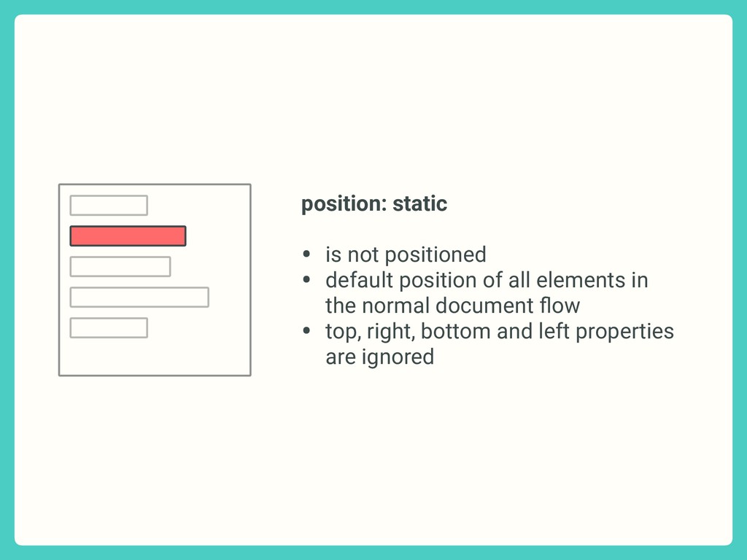Click the word 'position' in the heading
This screenshot has width=747, height=560.
[x=343, y=205]
